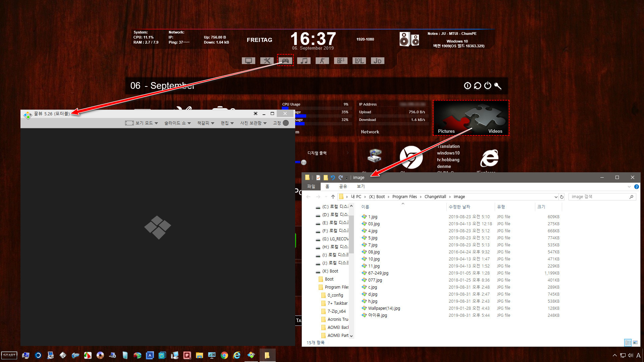Screen dimensions: 644x362
Task: Open the 파일 tab in Explorer
Action: (x=311, y=186)
